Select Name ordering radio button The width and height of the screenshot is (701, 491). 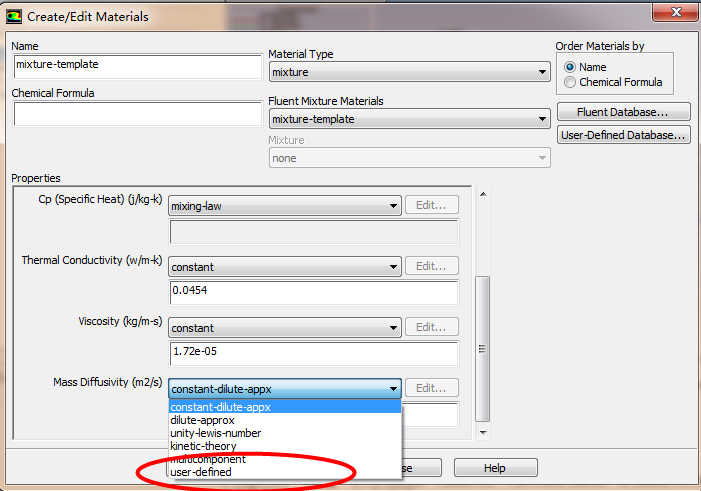[570, 68]
